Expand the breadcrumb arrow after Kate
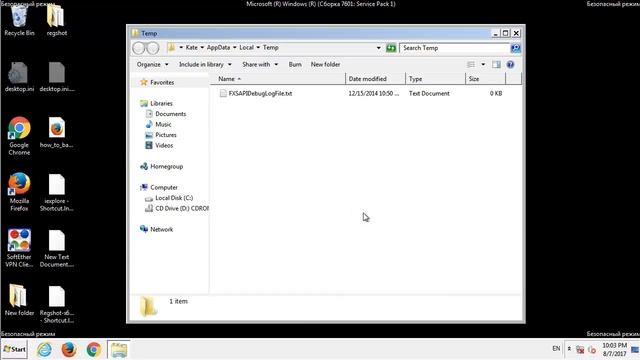Viewport: 640px width, 360px height. (x=202, y=48)
